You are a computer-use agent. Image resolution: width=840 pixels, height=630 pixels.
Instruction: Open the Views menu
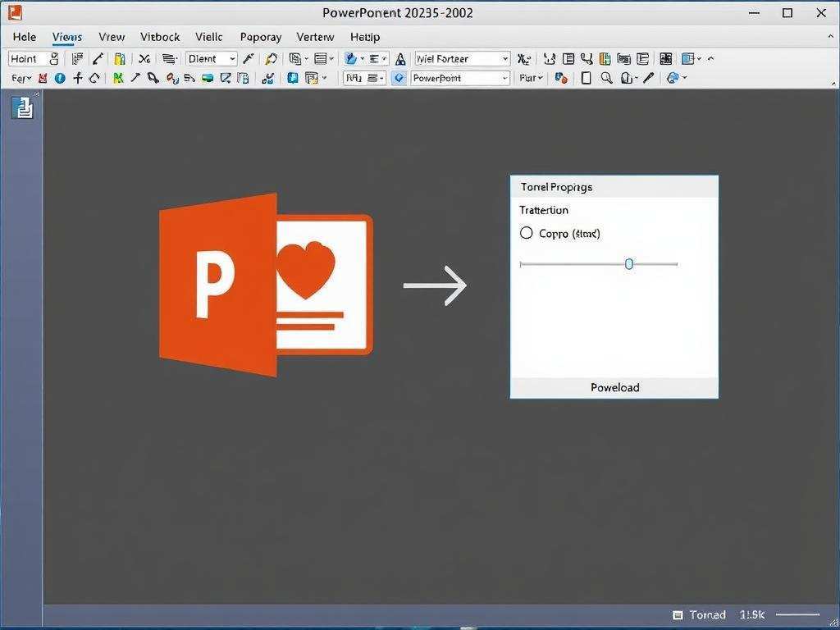pos(66,37)
